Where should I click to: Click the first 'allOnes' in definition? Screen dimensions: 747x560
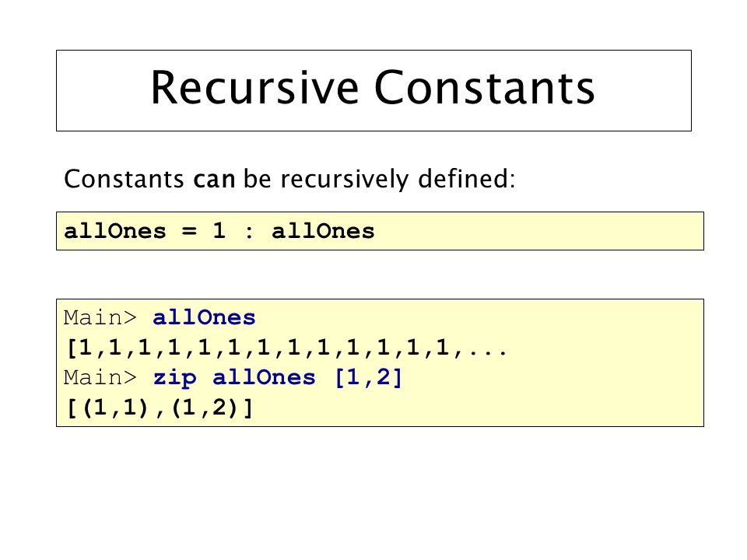click(x=115, y=231)
